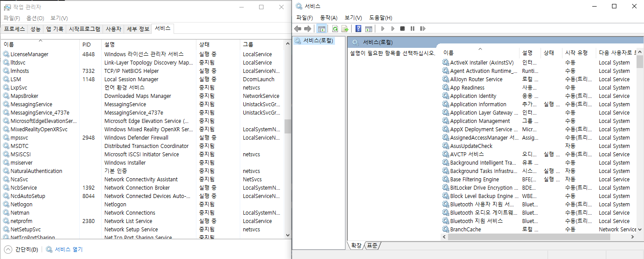Select the netprofm row in Task Manager
The width and height of the screenshot is (644, 259).
pyautogui.click(x=142, y=221)
